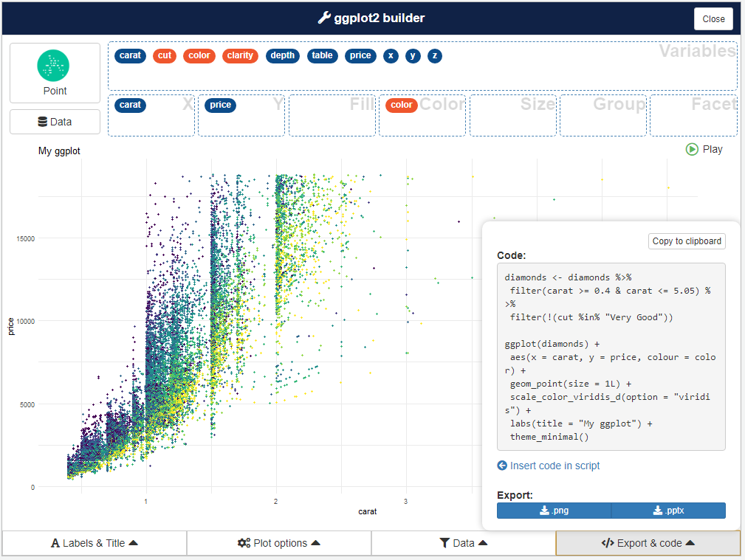Export the plot as .pptx
Screen dimensions: 745x560
(x=668, y=511)
